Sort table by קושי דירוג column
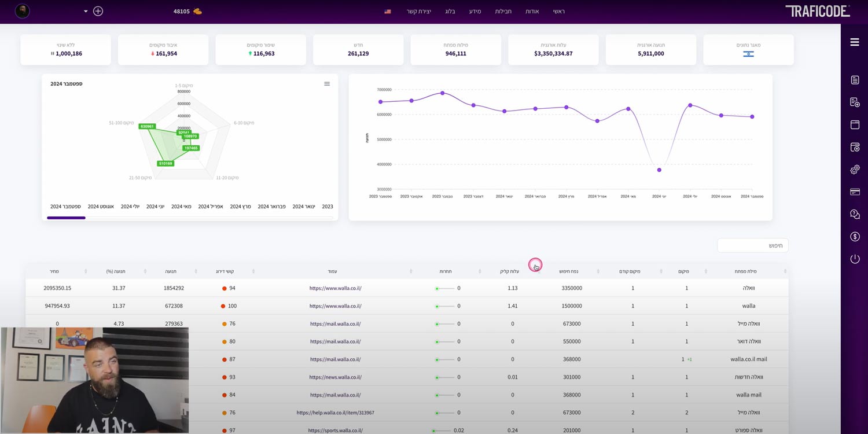This screenshot has height=434, width=868. pyautogui.click(x=225, y=271)
